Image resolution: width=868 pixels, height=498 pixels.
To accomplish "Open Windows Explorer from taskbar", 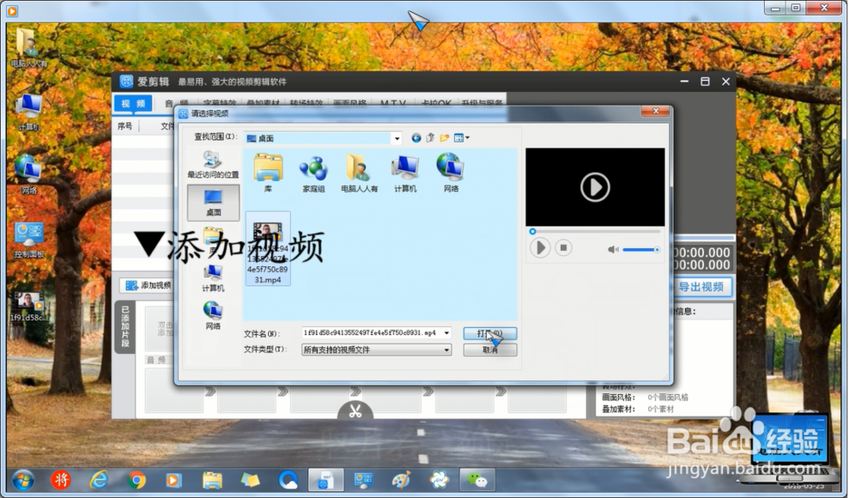I will (x=212, y=481).
